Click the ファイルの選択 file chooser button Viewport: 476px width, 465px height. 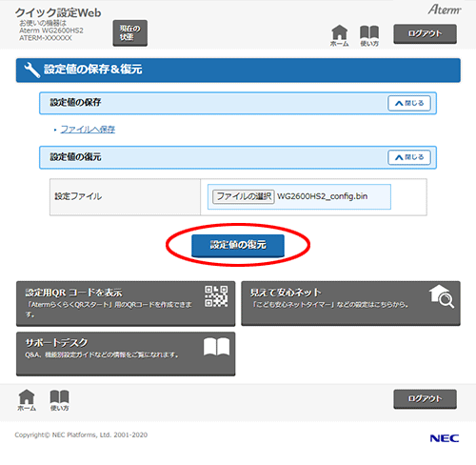point(244,196)
